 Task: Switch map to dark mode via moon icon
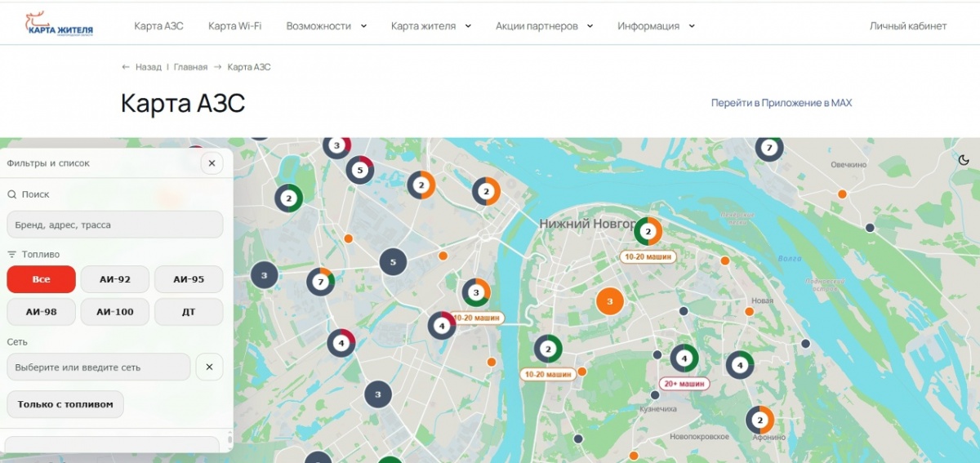click(x=964, y=160)
